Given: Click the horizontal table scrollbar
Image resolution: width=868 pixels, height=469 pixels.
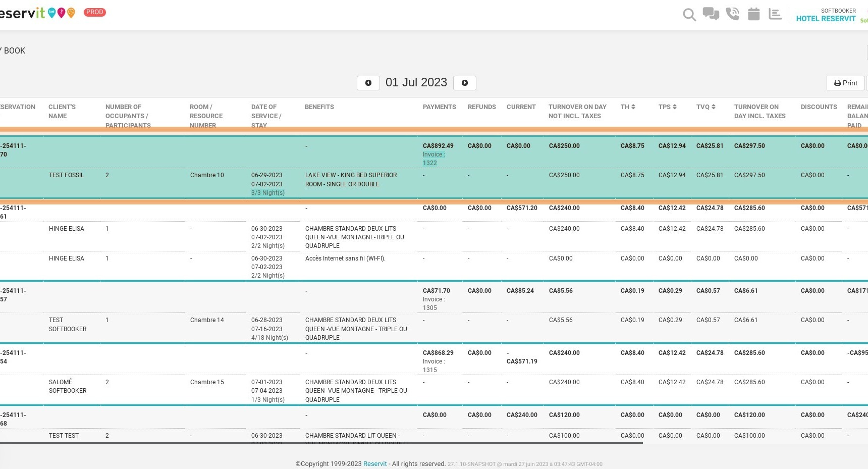Looking at the screenshot, I should (321, 443).
